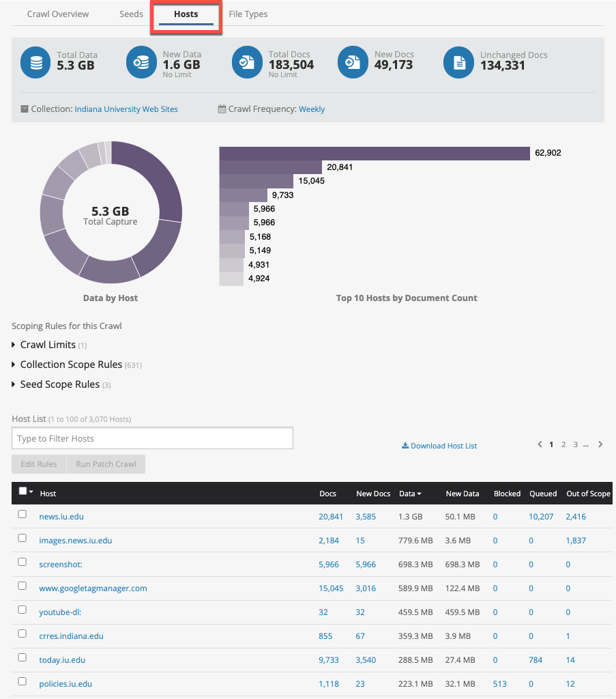616x699 pixels.
Task: Click the 9,733 chart bar
Action: coord(243,195)
